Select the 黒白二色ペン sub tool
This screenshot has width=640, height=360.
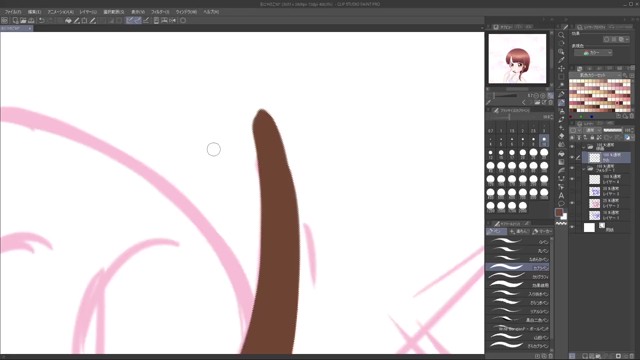tap(518, 320)
